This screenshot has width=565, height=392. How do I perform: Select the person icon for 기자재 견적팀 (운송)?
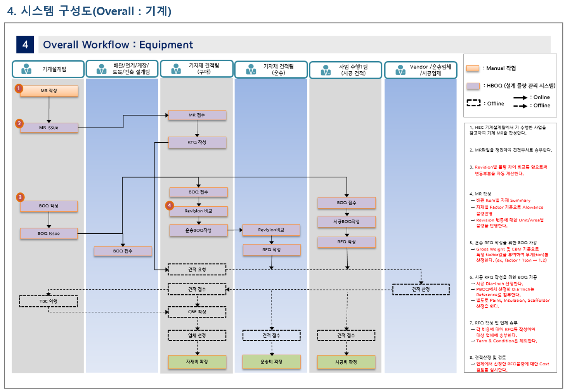pyautogui.click(x=251, y=69)
